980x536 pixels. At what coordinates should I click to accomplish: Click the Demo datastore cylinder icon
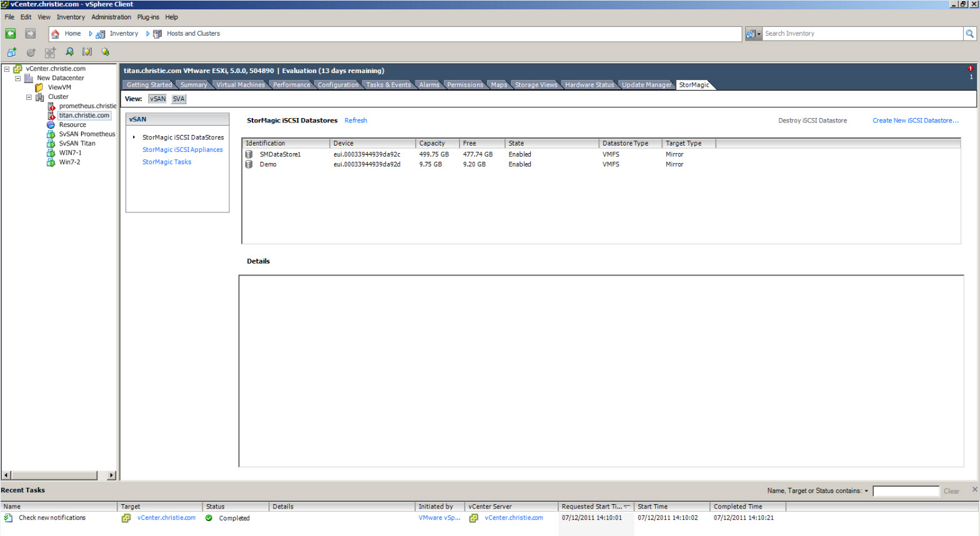pyautogui.click(x=249, y=164)
